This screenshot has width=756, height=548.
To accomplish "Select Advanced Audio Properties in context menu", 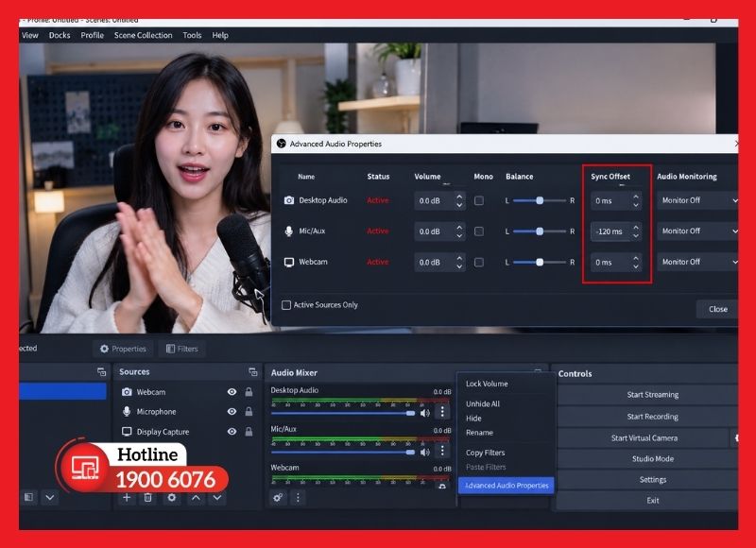I will 507,486.
